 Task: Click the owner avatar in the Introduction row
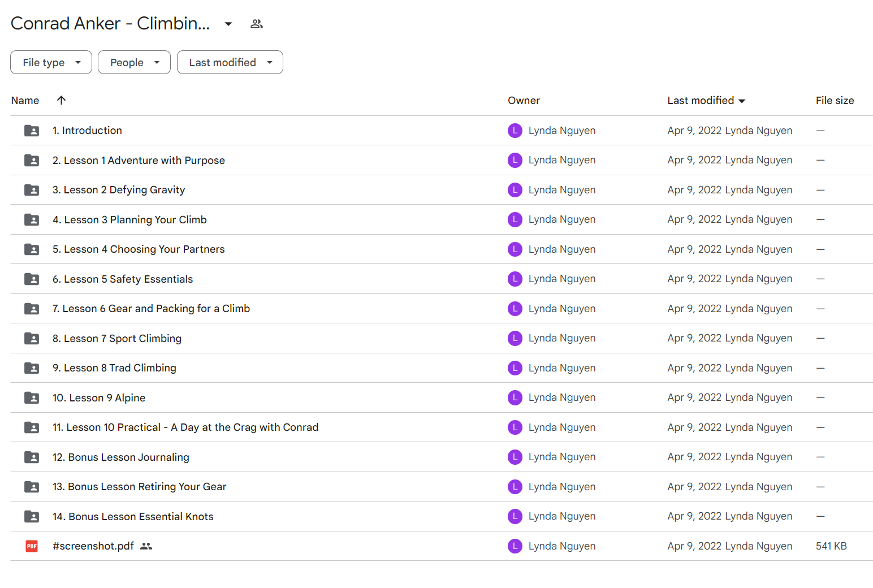coord(515,131)
